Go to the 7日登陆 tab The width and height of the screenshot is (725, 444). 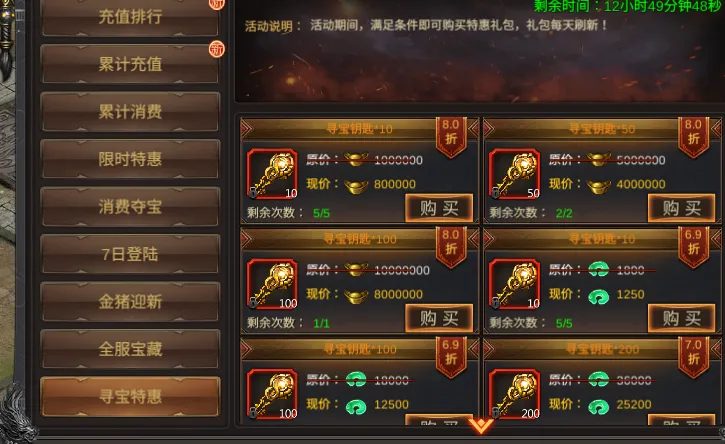130,254
